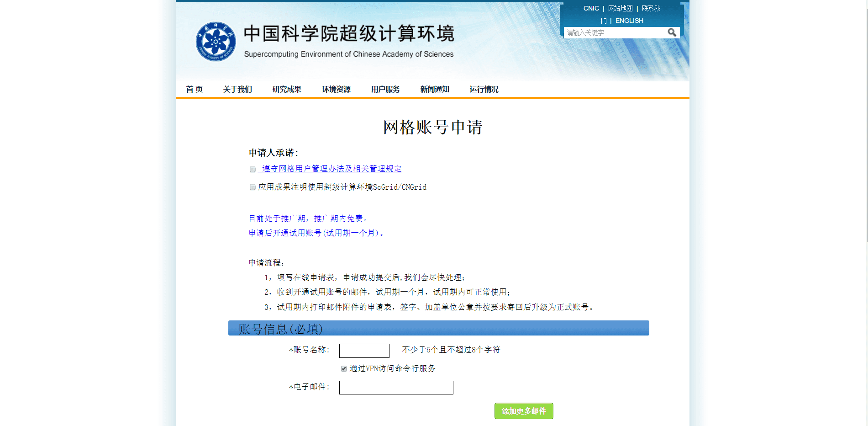Open the 环境资源 menu
Viewport: 868px width, 426px height.
(336, 89)
